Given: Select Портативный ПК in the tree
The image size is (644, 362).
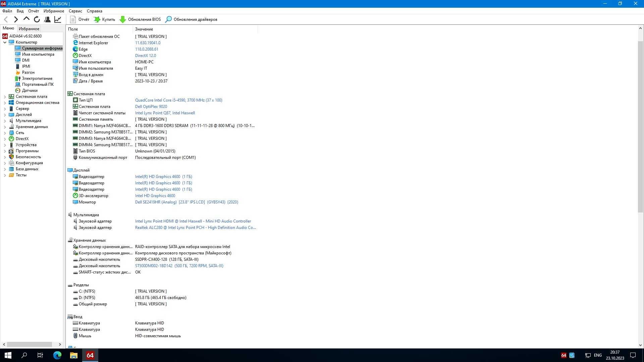Looking at the screenshot, I should click(38, 84).
